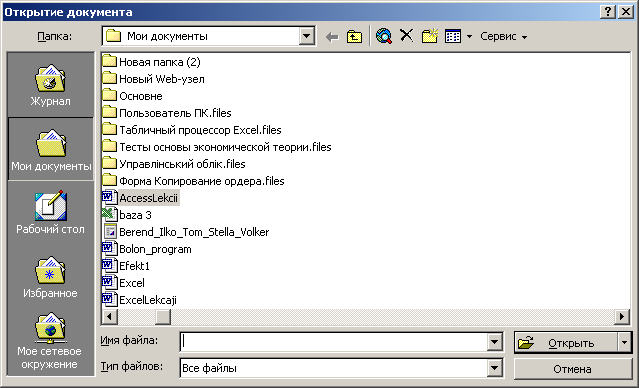Image resolution: width=639 pixels, height=388 pixels.
Task: Click the Word icon of Bolon_program
Action: click(109, 249)
